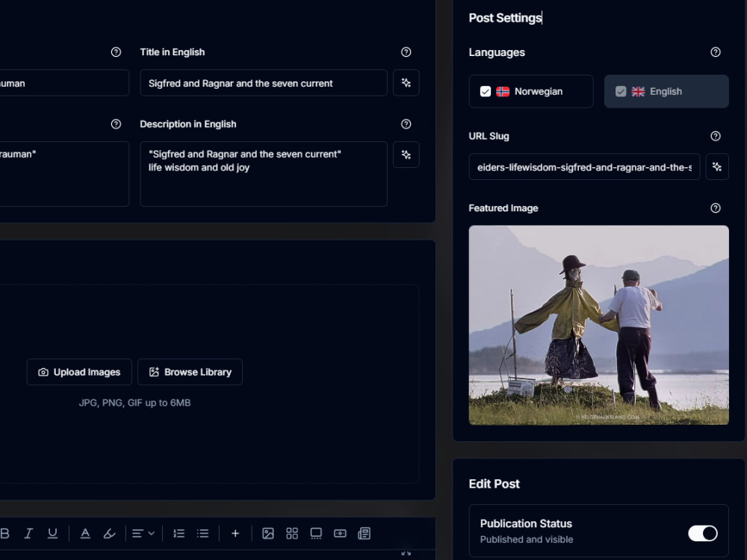Image resolution: width=747 pixels, height=560 pixels.
Task: Click AI sparkle next to Description in English
Action: [406, 155]
